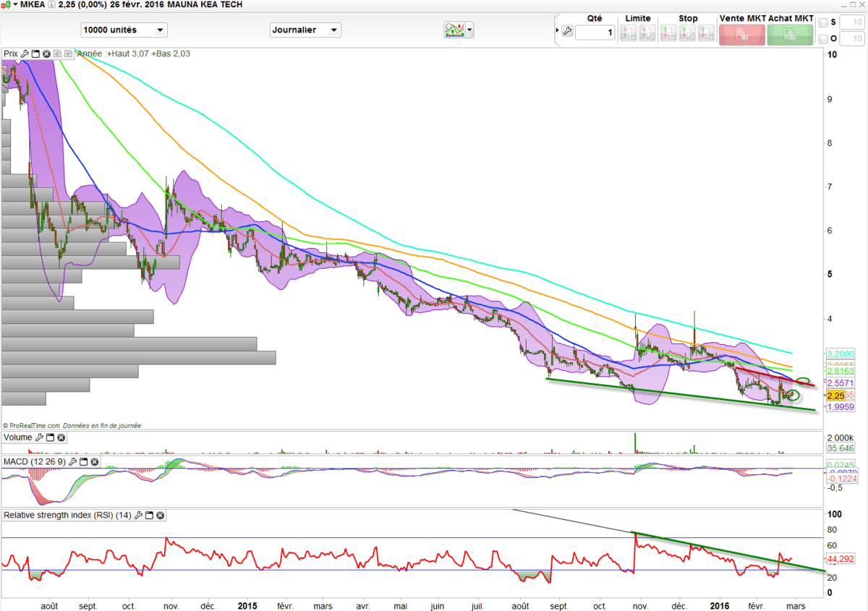
Task: Click the 2016 year label on time axis
Action: [720, 604]
